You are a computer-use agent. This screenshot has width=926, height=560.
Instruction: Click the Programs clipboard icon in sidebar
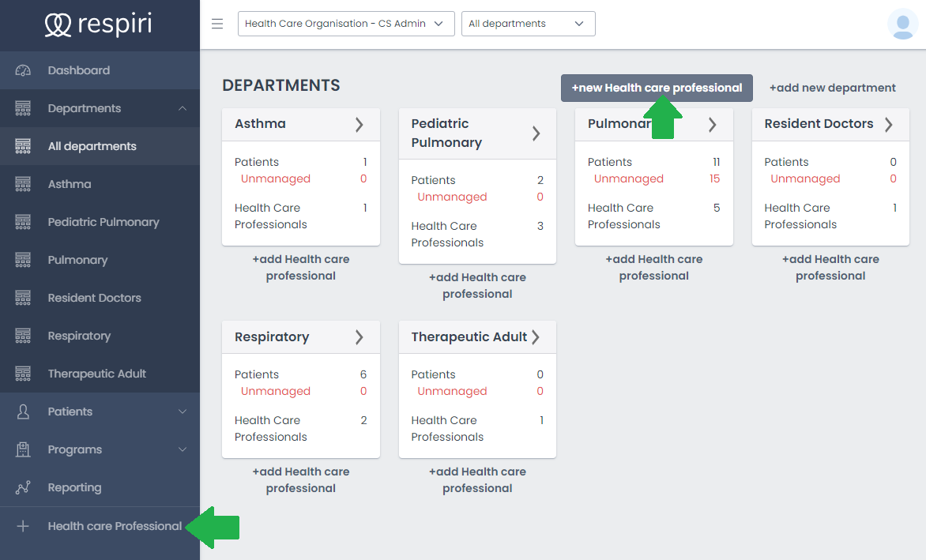click(x=23, y=449)
